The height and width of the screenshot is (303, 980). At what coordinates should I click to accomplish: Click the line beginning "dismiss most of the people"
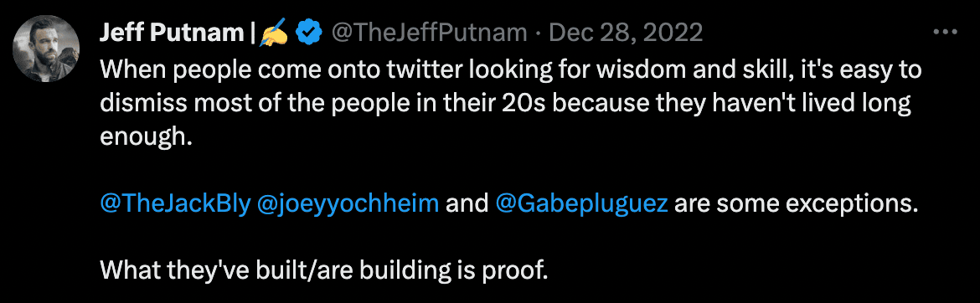click(x=504, y=104)
